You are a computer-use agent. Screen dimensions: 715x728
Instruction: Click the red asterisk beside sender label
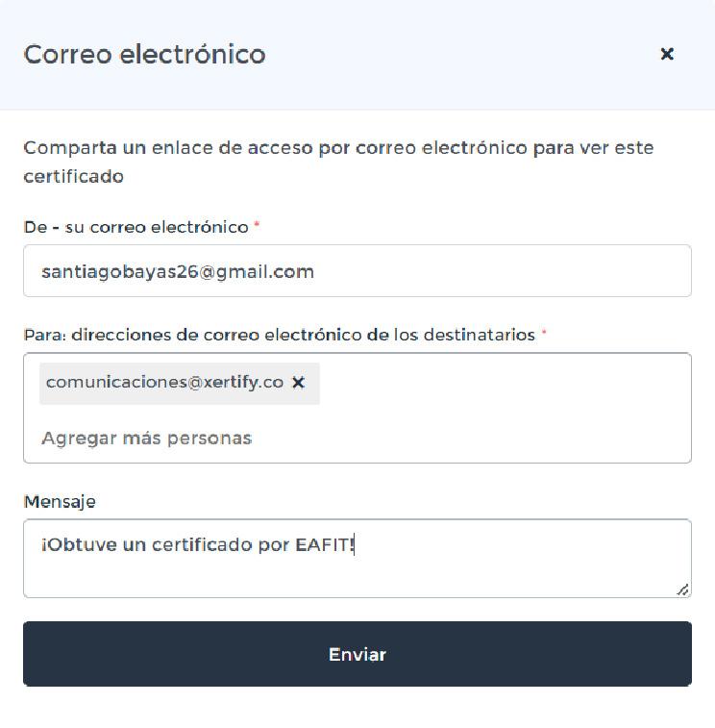pos(257,227)
